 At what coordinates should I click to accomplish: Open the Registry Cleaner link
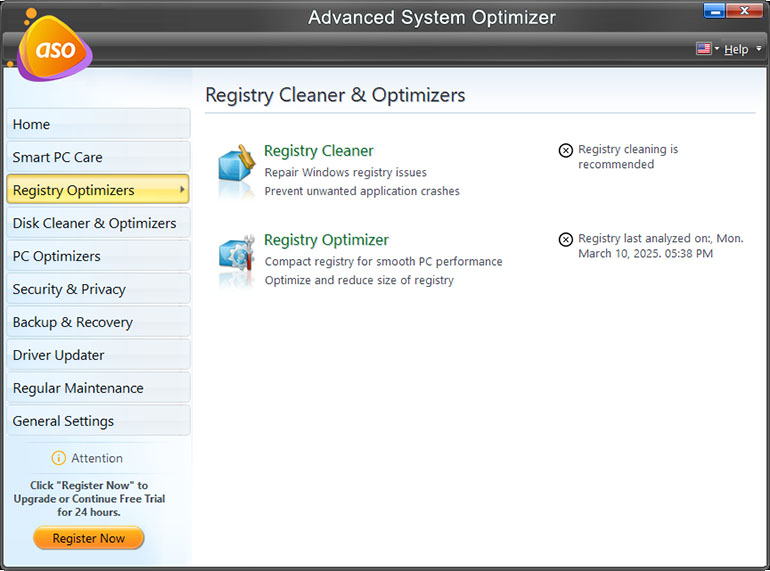[318, 151]
